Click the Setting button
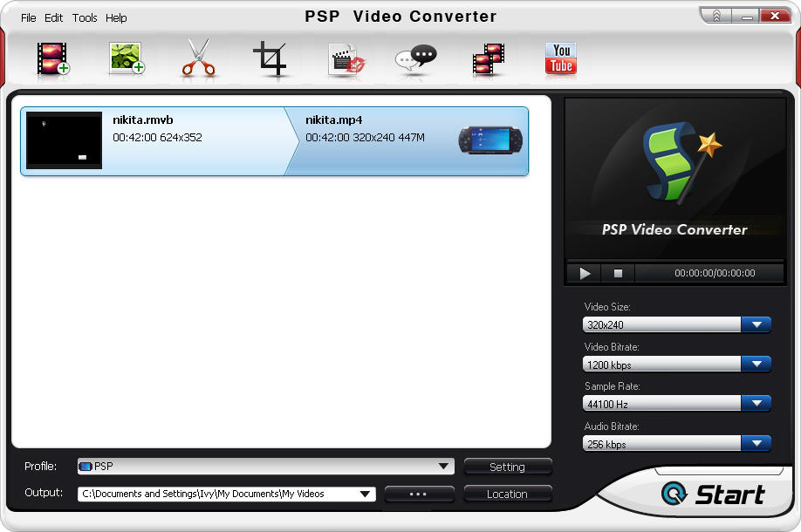Viewport: 801px width, 532px height. tap(508, 467)
